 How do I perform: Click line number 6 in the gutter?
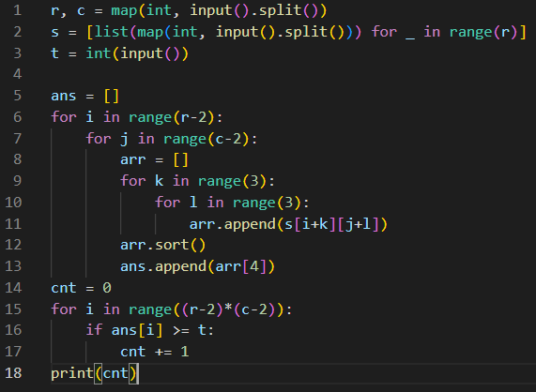click(x=18, y=117)
